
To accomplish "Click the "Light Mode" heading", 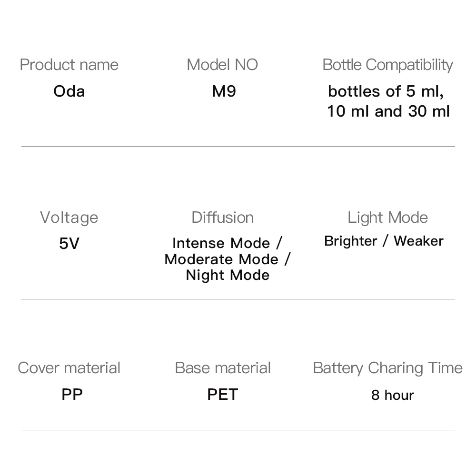I will (x=387, y=218).
